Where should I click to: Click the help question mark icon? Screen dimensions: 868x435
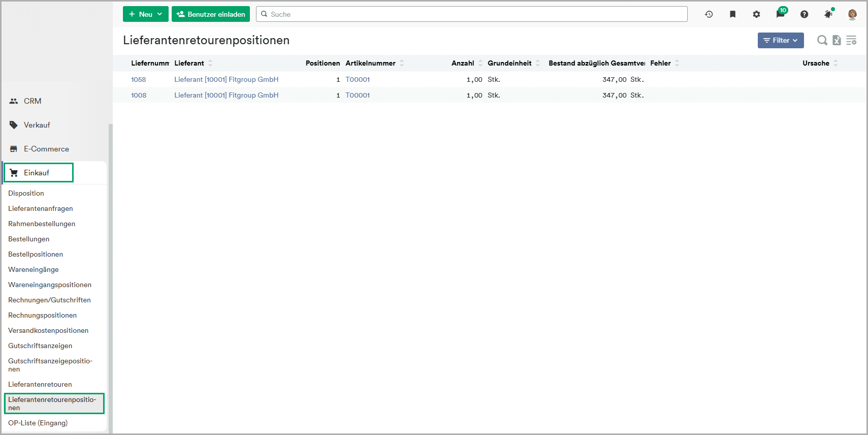click(x=804, y=14)
